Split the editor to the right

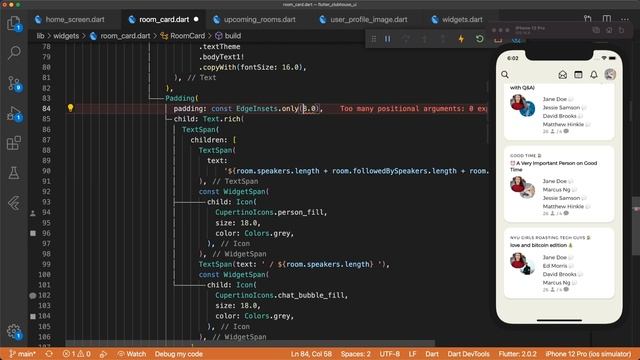(x=607, y=19)
